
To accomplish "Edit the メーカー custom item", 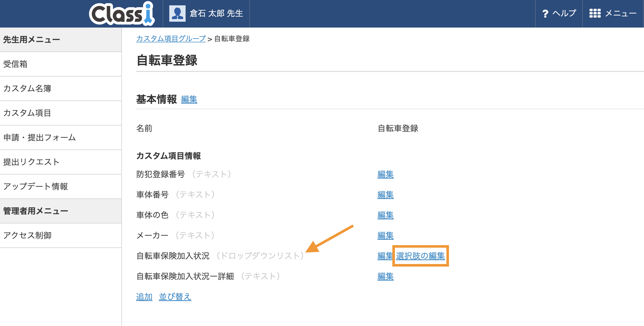I will click(x=385, y=236).
